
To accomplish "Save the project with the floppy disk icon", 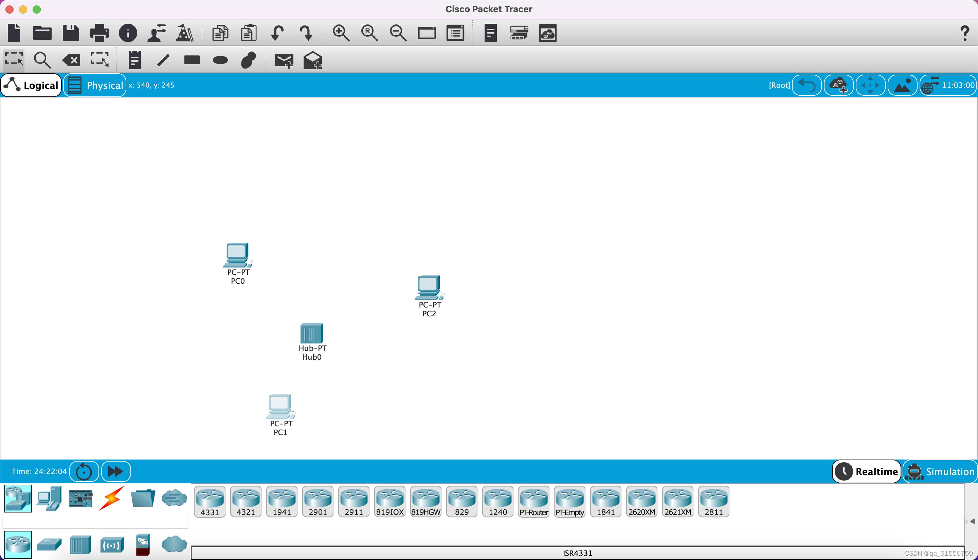I will point(71,33).
